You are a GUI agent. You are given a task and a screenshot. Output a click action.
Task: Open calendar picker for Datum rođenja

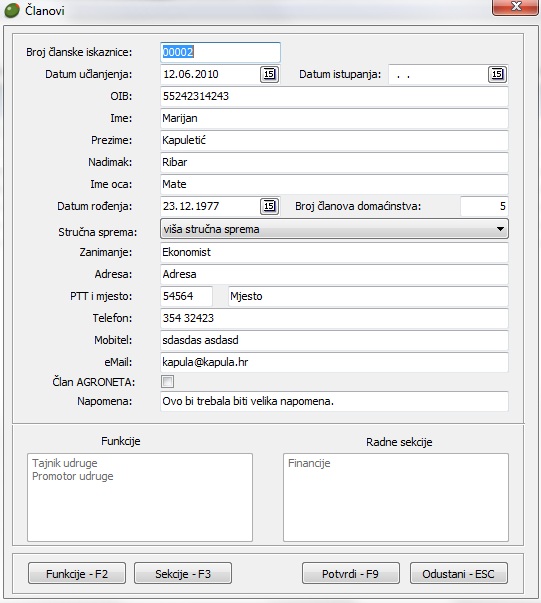pyautogui.click(x=269, y=206)
